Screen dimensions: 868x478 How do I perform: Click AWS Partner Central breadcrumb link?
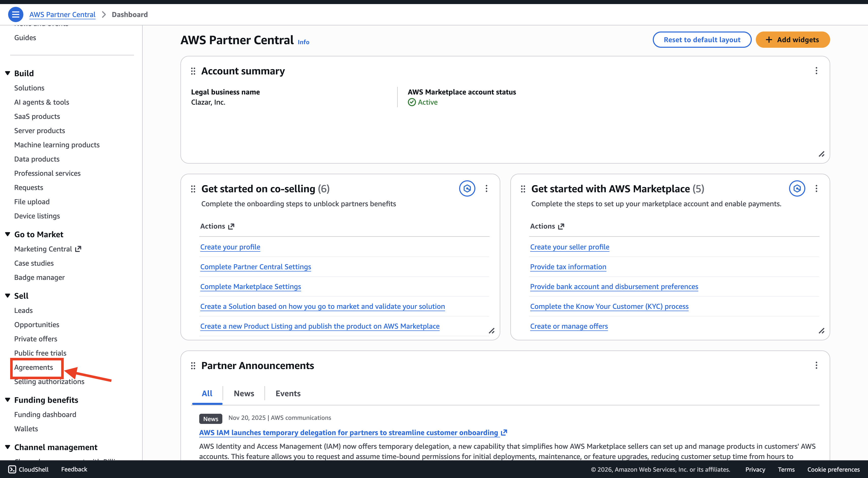pyautogui.click(x=62, y=14)
